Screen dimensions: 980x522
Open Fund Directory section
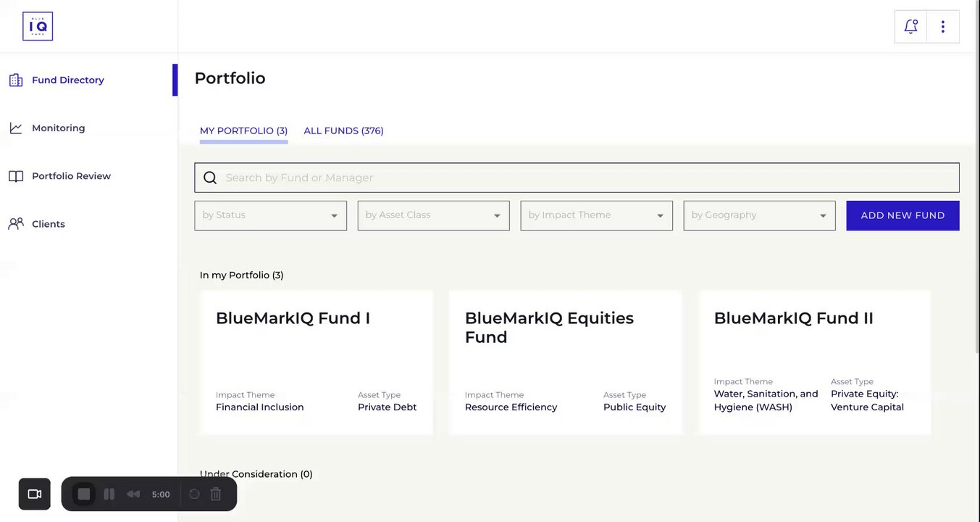[x=68, y=80]
